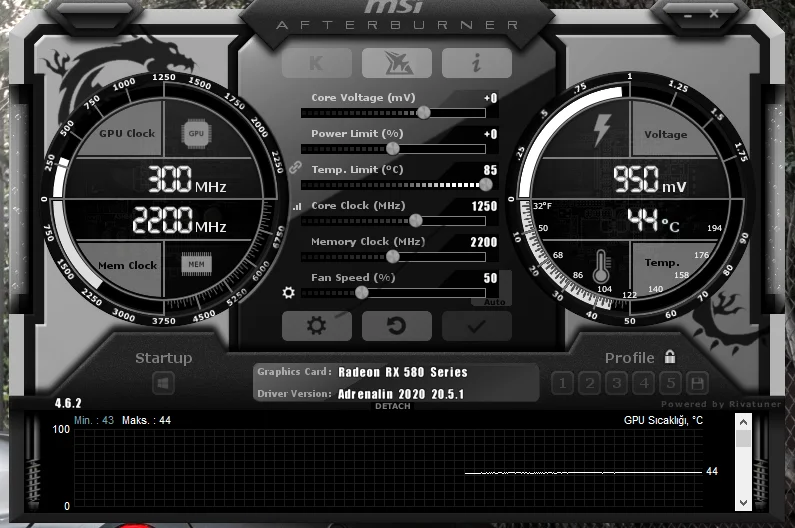The image size is (795, 528).
Task: Click the Power Limit +0 value
Action: pyautogui.click(x=491, y=134)
